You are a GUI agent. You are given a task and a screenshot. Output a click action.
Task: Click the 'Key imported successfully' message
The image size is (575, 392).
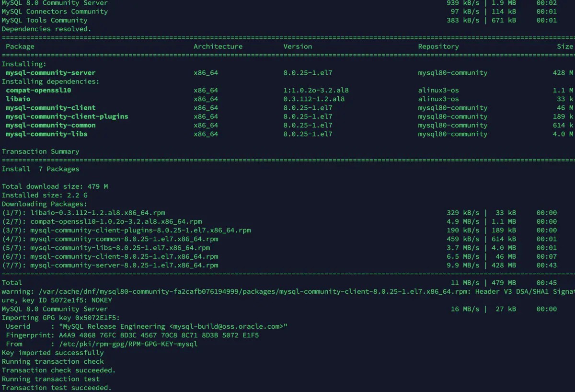click(53, 353)
